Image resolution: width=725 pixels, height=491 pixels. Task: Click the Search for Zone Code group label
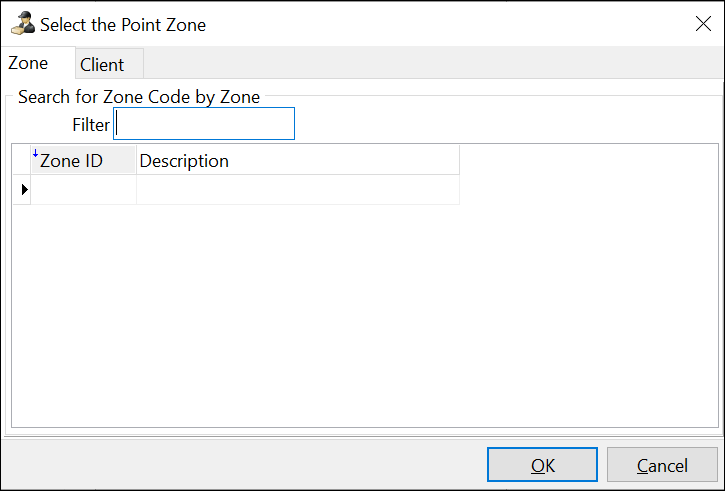pos(138,97)
